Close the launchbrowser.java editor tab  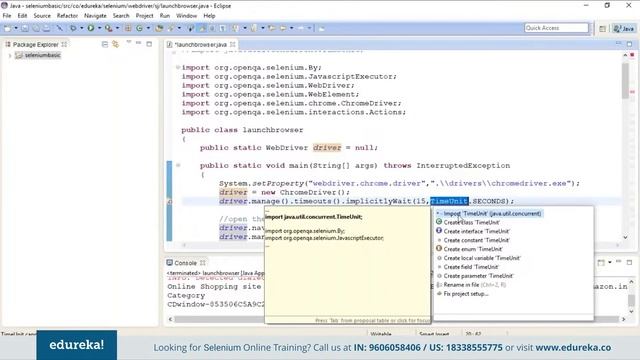point(233,44)
